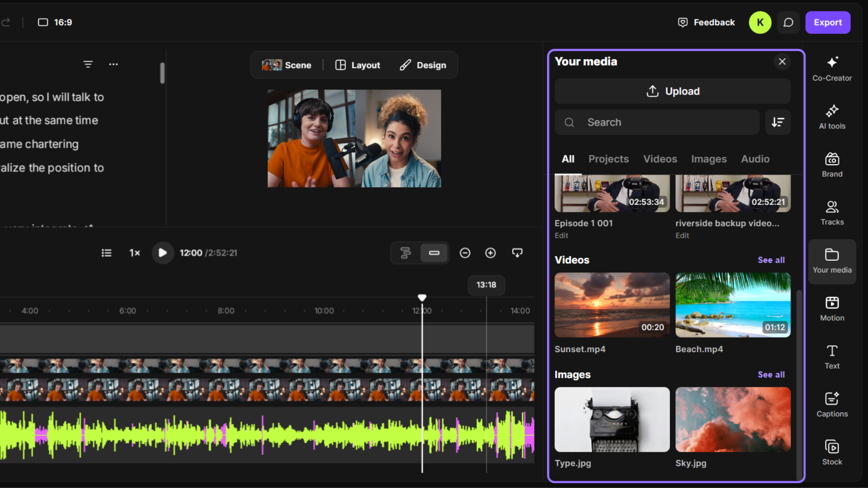The image size is (868, 488).
Task: Open the Captions panel
Action: coord(832,405)
